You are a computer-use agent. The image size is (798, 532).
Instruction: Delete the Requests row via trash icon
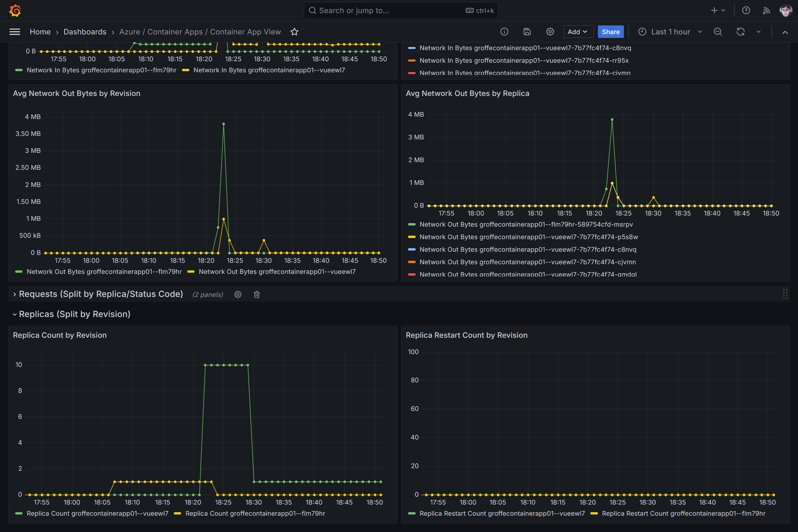[257, 295]
